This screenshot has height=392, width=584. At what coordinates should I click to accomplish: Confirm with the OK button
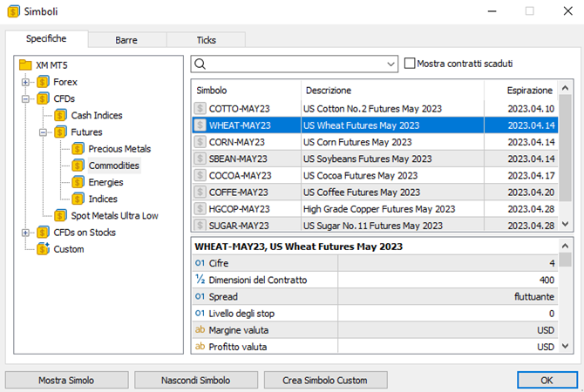point(547,380)
